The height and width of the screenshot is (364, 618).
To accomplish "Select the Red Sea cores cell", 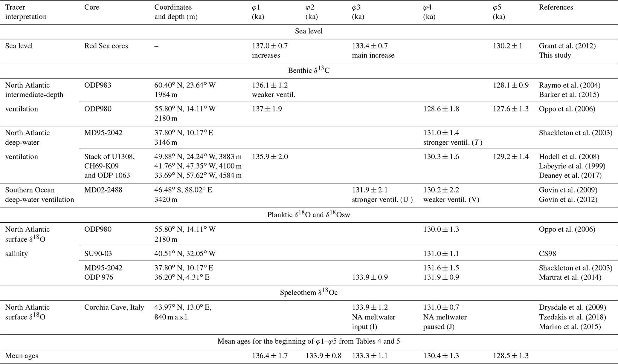I will click(106, 46).
